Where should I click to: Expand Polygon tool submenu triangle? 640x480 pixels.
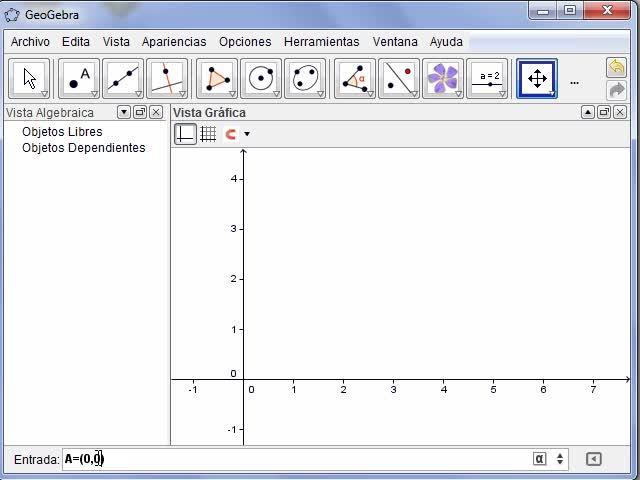click(x=232, y=94)
